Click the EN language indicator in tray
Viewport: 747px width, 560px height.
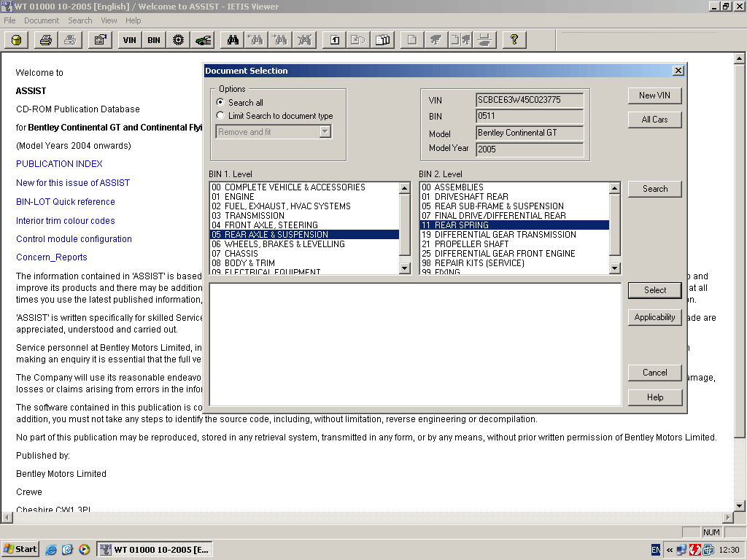click(x=656, y=550)
